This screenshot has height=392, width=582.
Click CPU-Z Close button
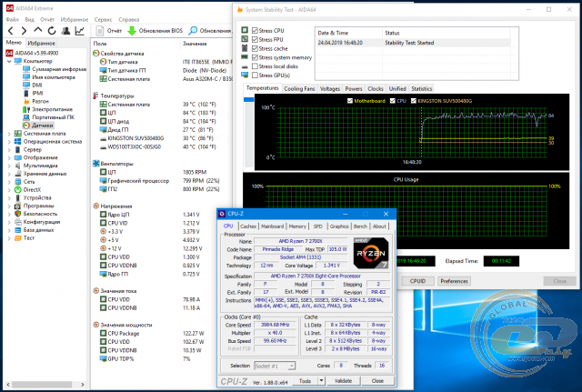point(377,380)
